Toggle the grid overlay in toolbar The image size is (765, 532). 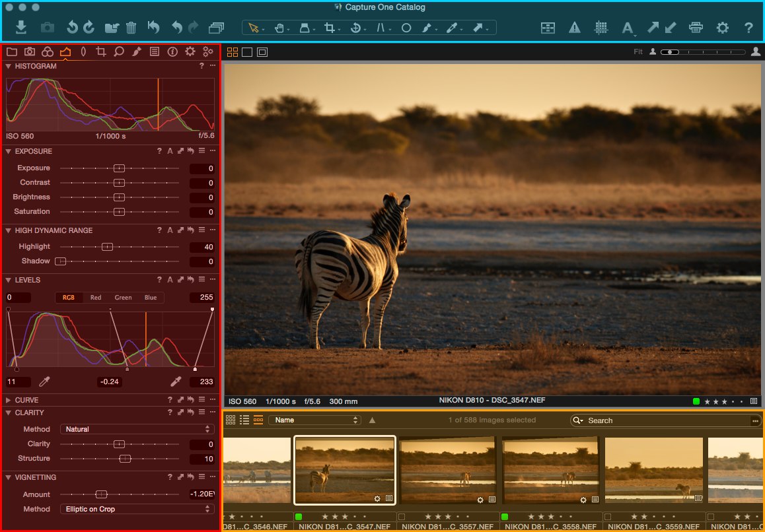601,28
